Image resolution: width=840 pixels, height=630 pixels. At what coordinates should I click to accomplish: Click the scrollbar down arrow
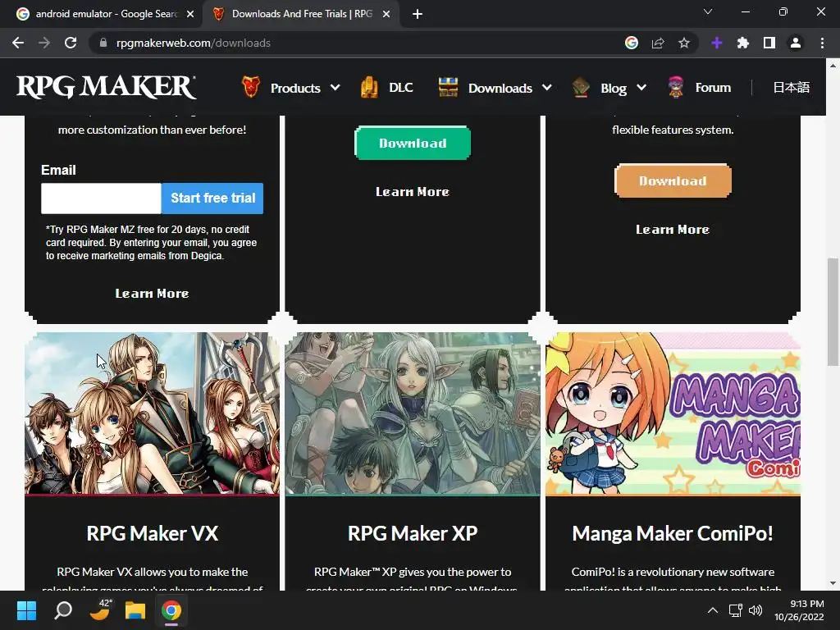(x=833, y=583)
